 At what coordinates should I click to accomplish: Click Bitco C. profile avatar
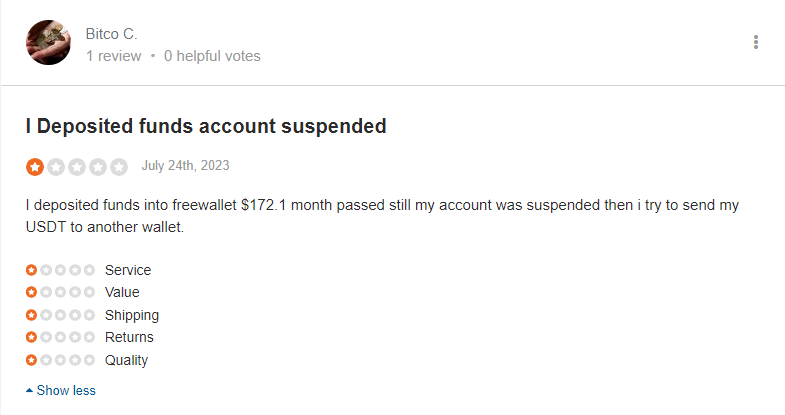click(48, 42)
